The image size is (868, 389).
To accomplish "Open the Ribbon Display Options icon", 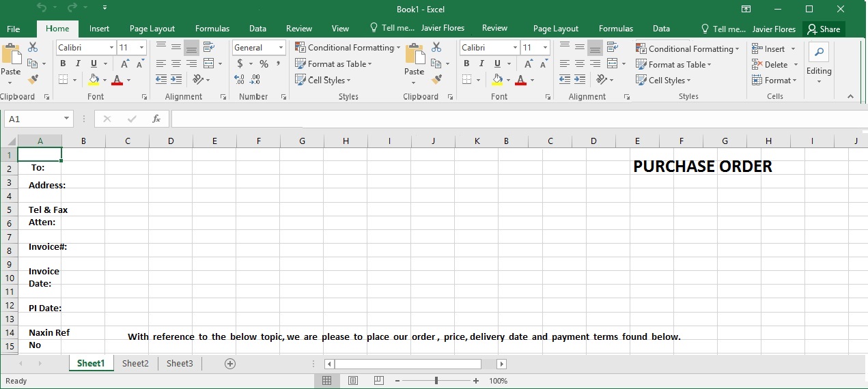I will click(746, 9).
